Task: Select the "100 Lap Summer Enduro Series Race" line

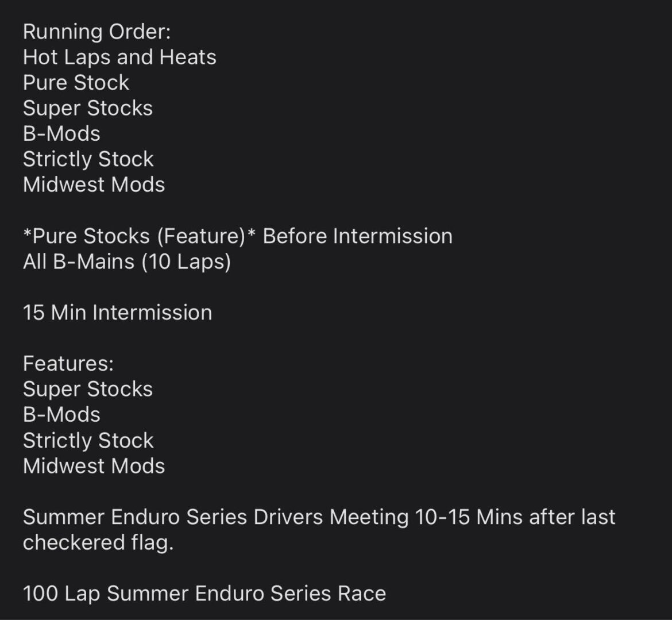Action: (204, 593)
